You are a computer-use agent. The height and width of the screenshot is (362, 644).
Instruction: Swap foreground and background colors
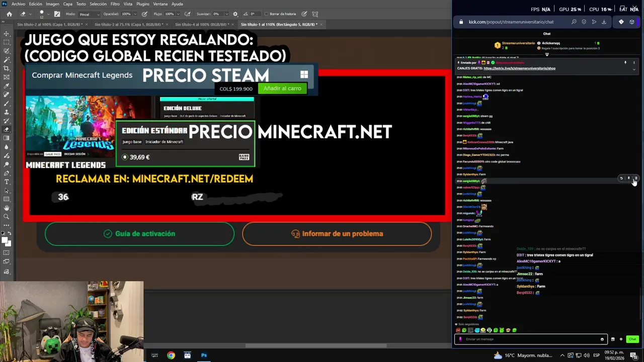pyautogui.click(x=10, y=234)
